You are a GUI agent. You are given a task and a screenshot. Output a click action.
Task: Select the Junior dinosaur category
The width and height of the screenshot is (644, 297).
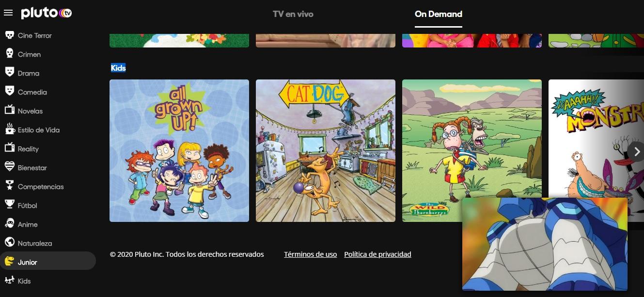pyautogui.click(x=48, y=262)
